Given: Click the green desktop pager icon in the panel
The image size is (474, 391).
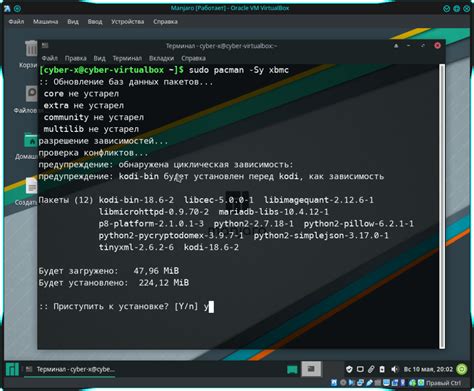Looking at the screenshot, I should pyautogui.click(x=292, y=369).
